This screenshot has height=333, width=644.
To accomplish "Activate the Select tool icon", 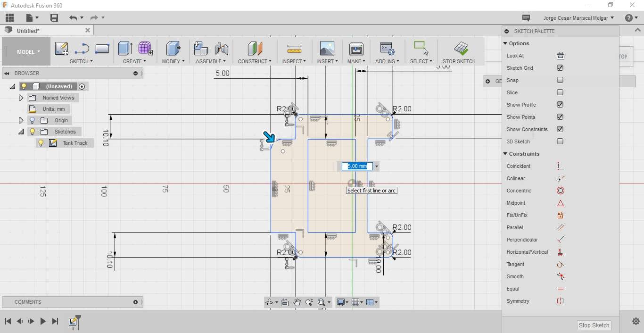I will [x=421, y=49].
